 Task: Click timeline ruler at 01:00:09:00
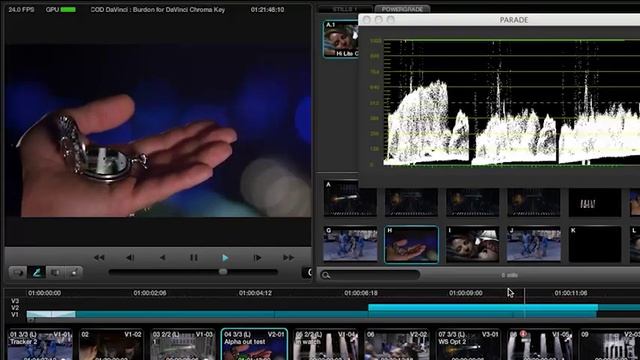[x=465, y=293]
